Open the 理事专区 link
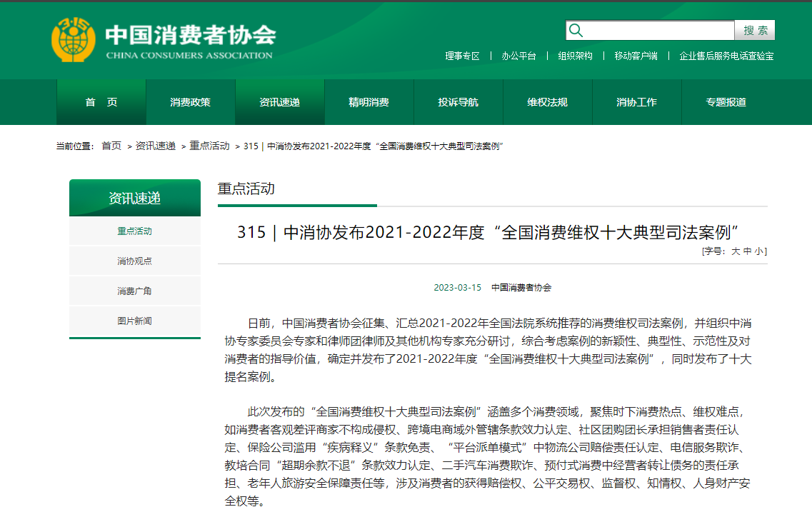812x512 pixels. [x=463, y=56]
